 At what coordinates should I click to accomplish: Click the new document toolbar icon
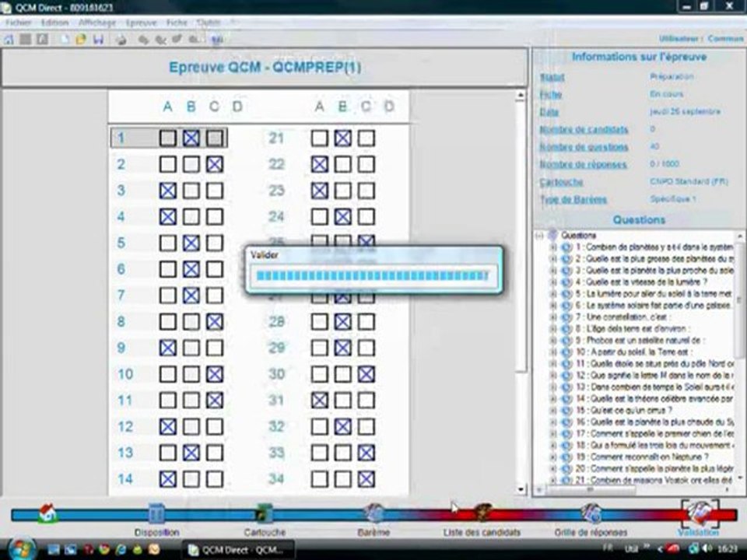65,40
